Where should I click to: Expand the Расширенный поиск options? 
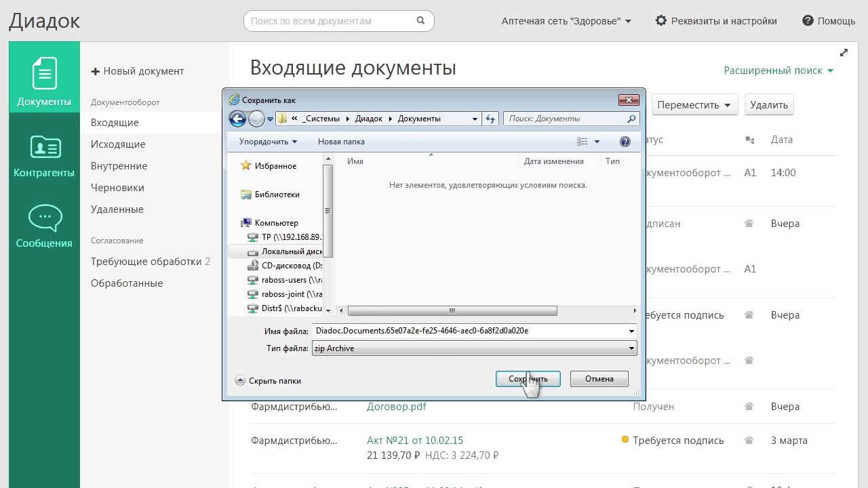click(778, 70)
